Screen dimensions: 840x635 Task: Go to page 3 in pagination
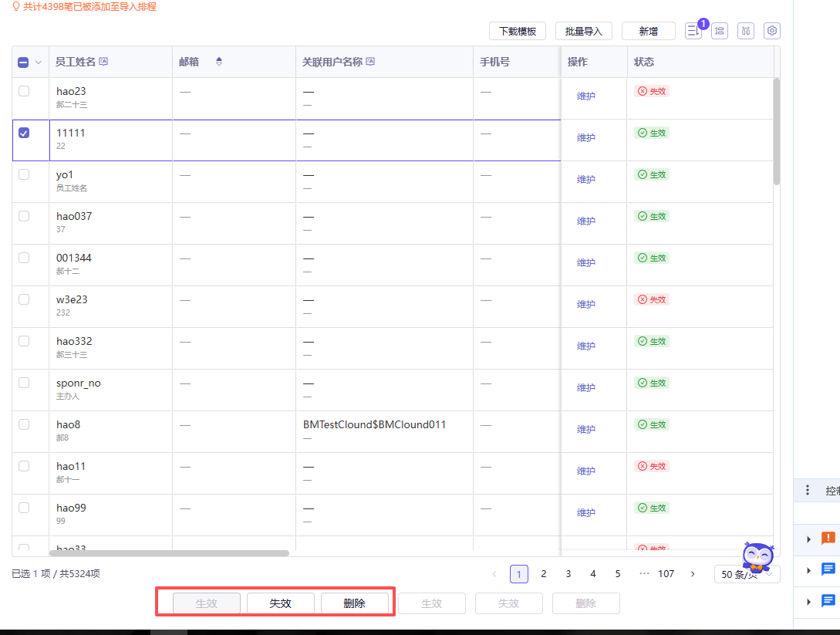(x=568, y=574)
